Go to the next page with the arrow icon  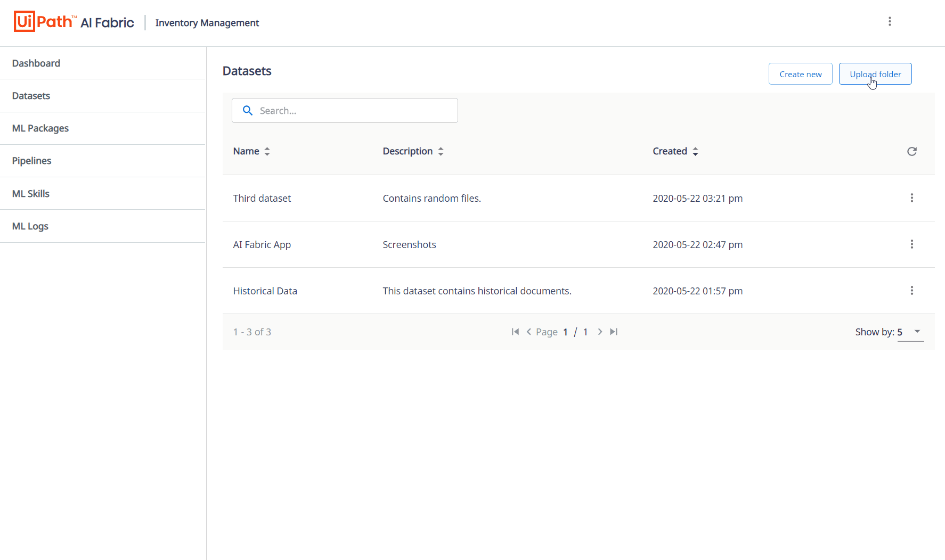(600, 332)
